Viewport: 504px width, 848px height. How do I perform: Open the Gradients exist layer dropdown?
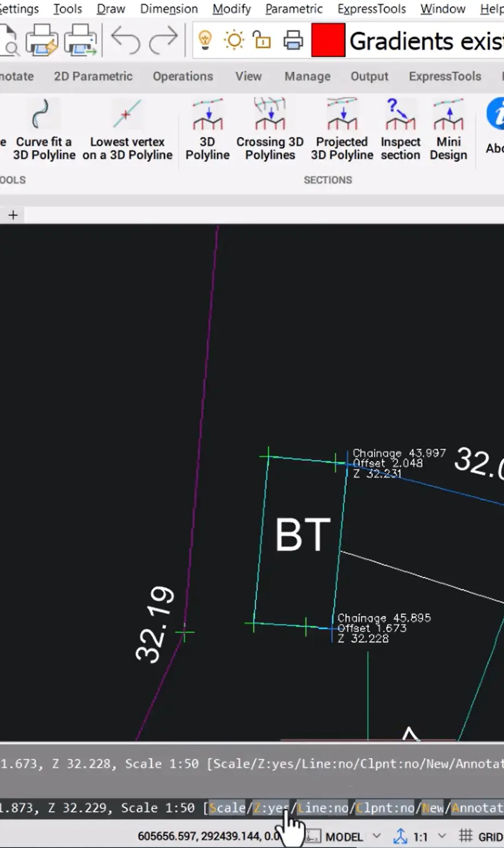click(x=426, y=41)
